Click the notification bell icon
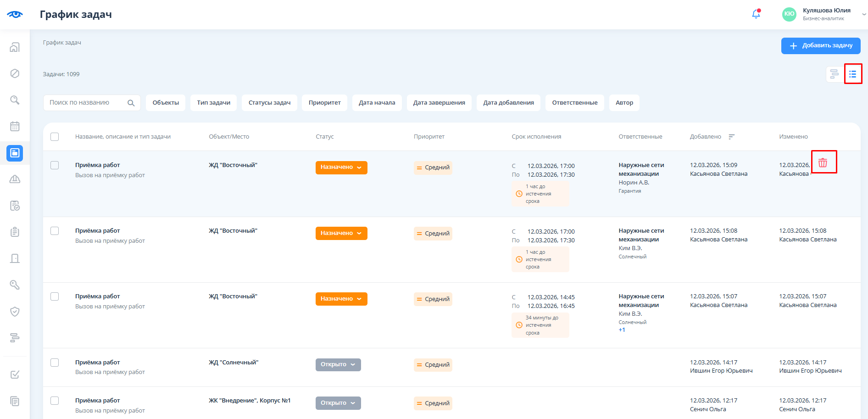 pyautogui.click(x=756, y=14)
